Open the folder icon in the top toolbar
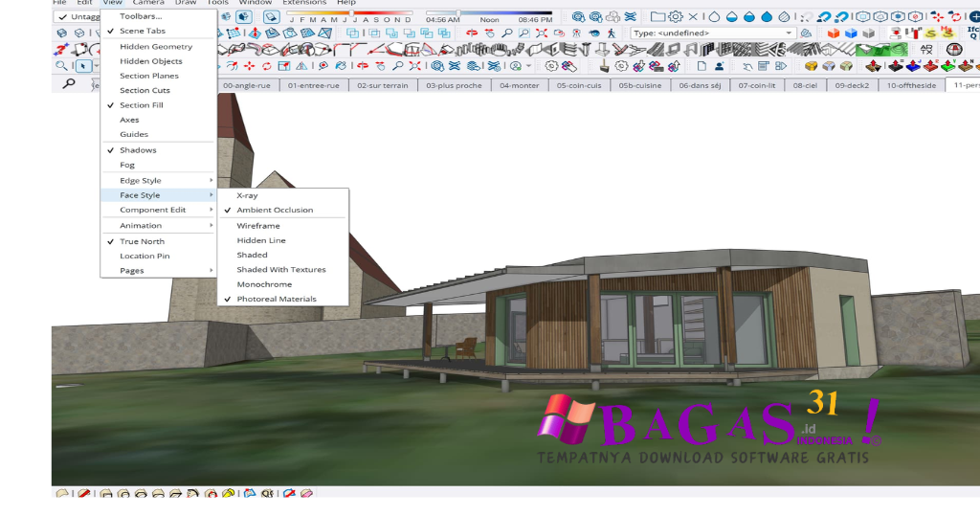The width and height of the screenshot is (980, 515). click(x=657, y=17)
